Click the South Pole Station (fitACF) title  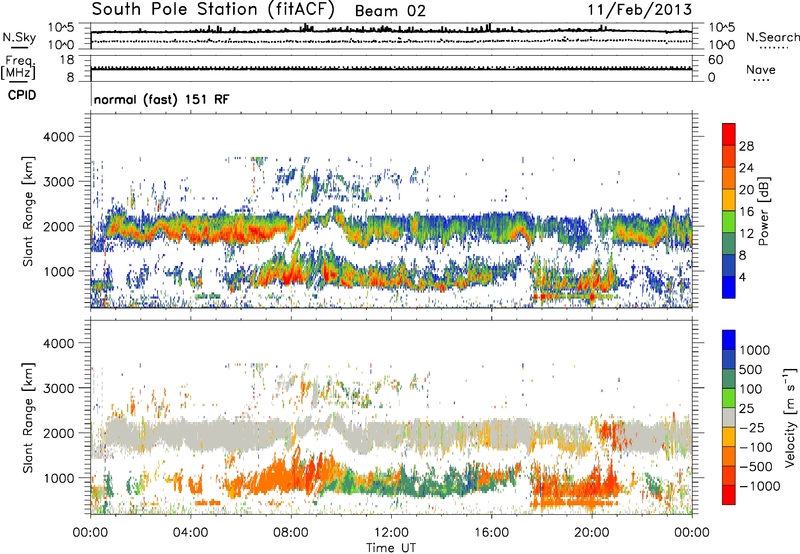pos(213,9)
